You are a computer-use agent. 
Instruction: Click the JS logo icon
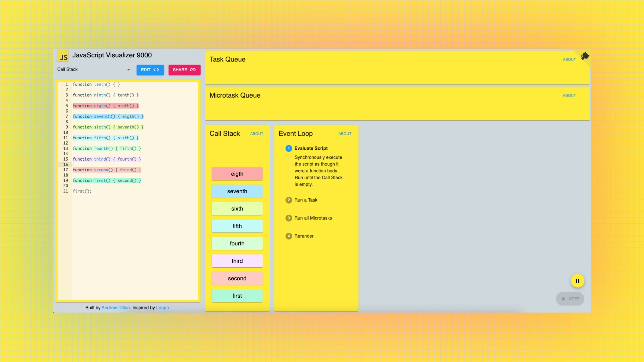point(63,56)
